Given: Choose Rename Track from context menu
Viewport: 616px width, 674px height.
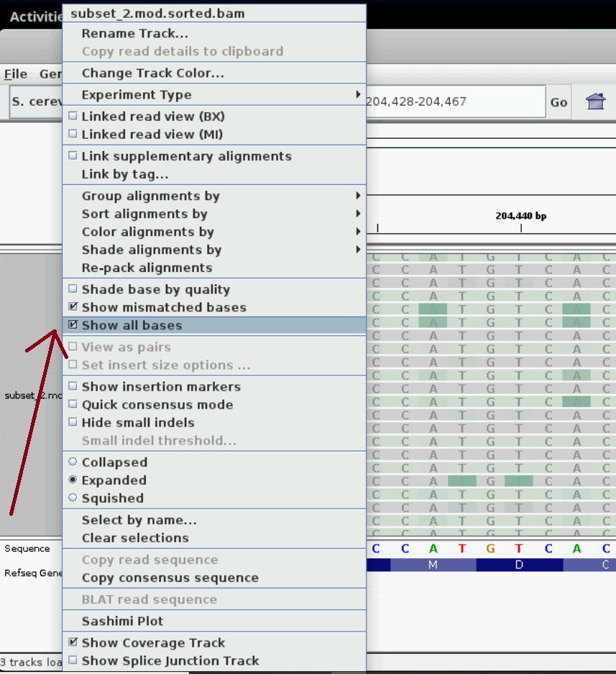Looking at the screenshot, I should coord(134,33).
